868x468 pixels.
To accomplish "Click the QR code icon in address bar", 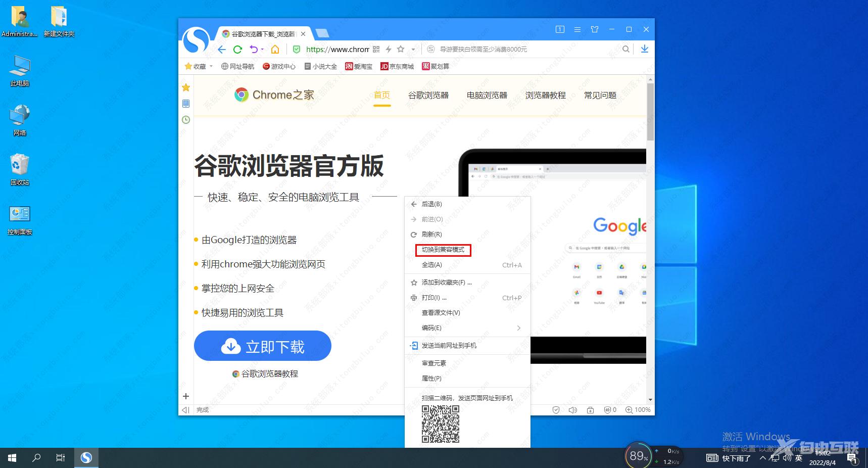I will 376,49.
